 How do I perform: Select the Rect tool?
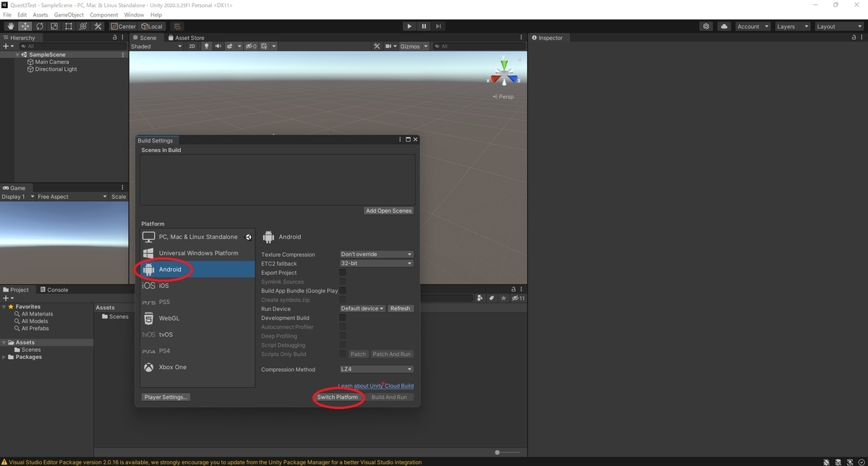point(68,26)
